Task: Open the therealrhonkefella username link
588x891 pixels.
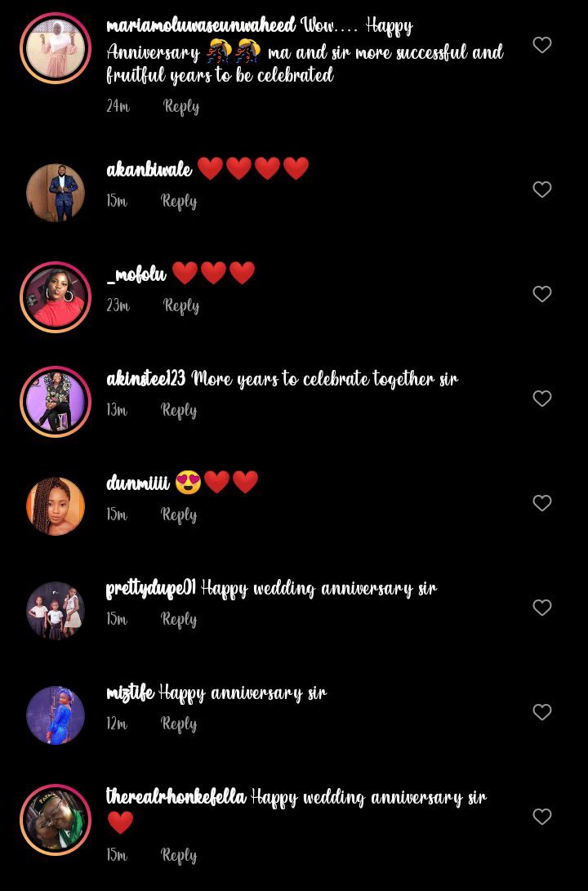Action: click(x=176, y=796)
